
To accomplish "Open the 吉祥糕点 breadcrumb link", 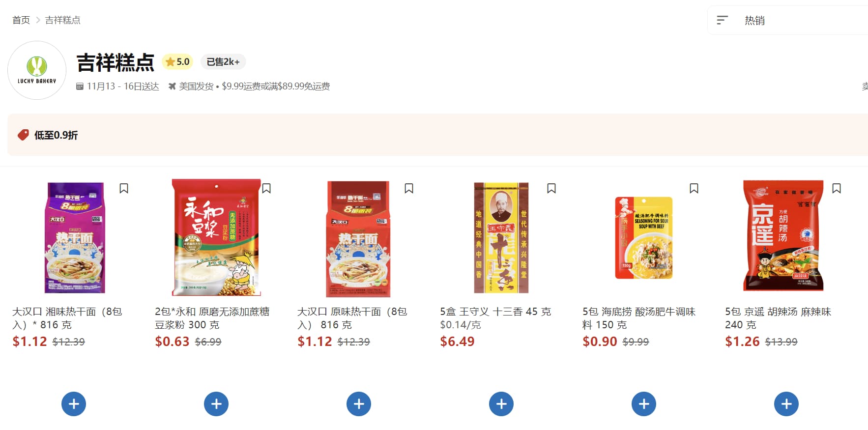I will [x=63, y=20].
